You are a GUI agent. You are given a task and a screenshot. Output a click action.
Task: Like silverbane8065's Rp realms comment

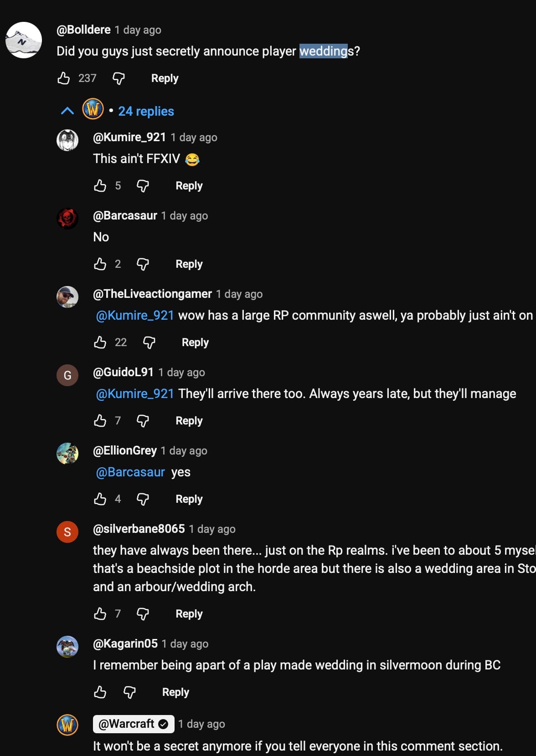pyautogui.click(x=100, y=614)
